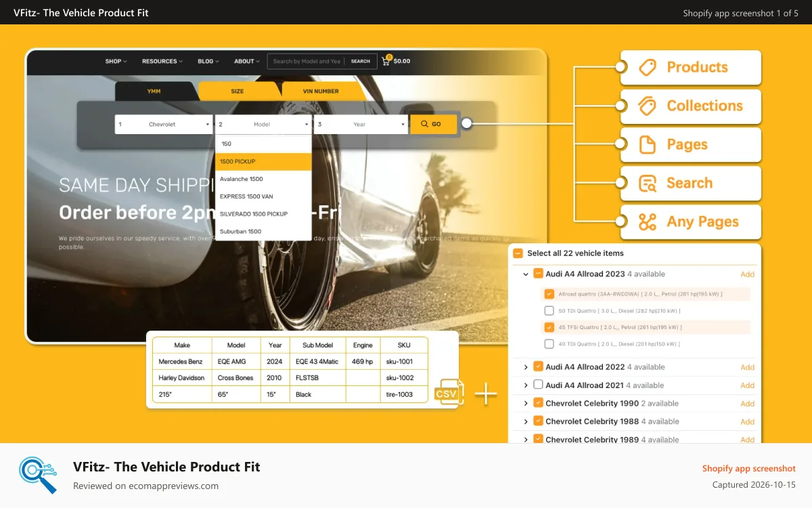Open the BLOG menu
812x508 pixels.
(208, 61)
